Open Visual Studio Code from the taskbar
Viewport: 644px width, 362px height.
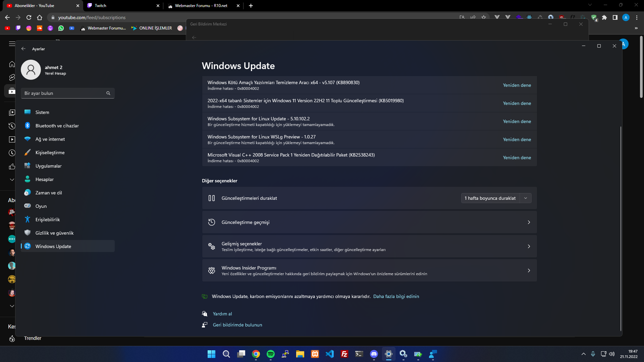(330, 354)
